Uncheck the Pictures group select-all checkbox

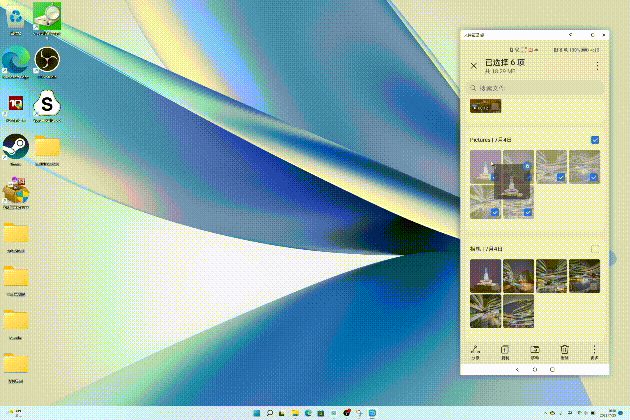tap(595, 140)
